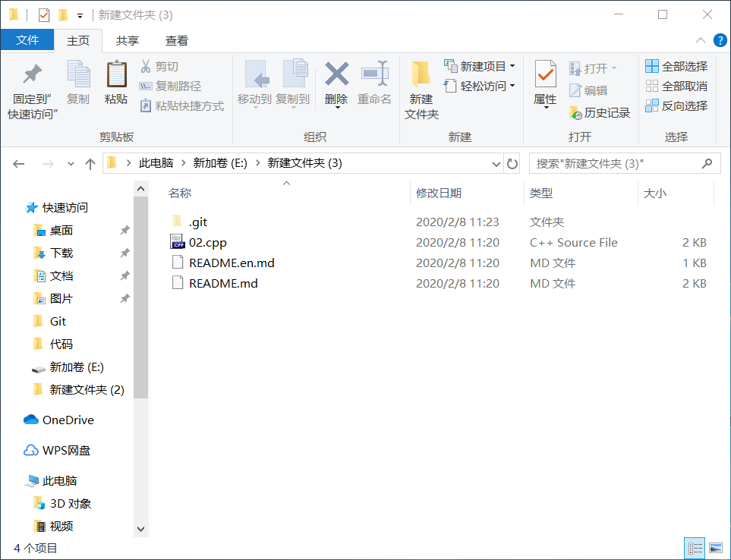
Task: Click quick access toolbar New folder icon
Action: (63, 15)
